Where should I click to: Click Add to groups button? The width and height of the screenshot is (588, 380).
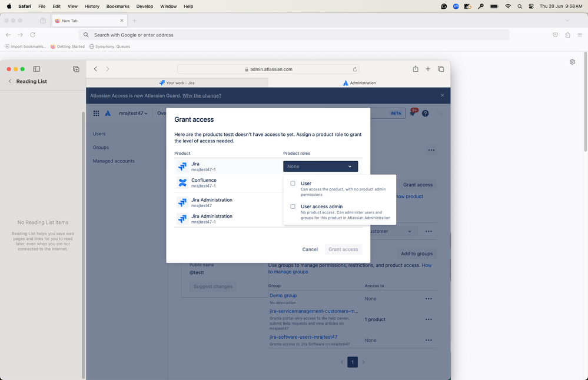[x=417, y=254]
